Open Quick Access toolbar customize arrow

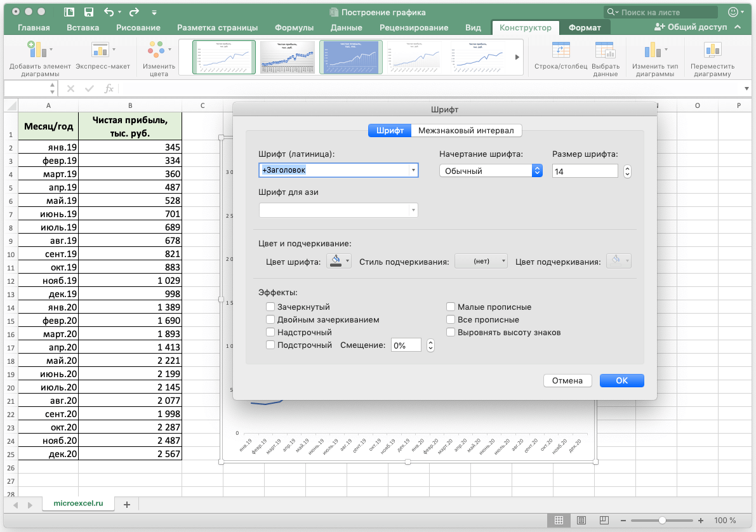[x=154, y=13]
